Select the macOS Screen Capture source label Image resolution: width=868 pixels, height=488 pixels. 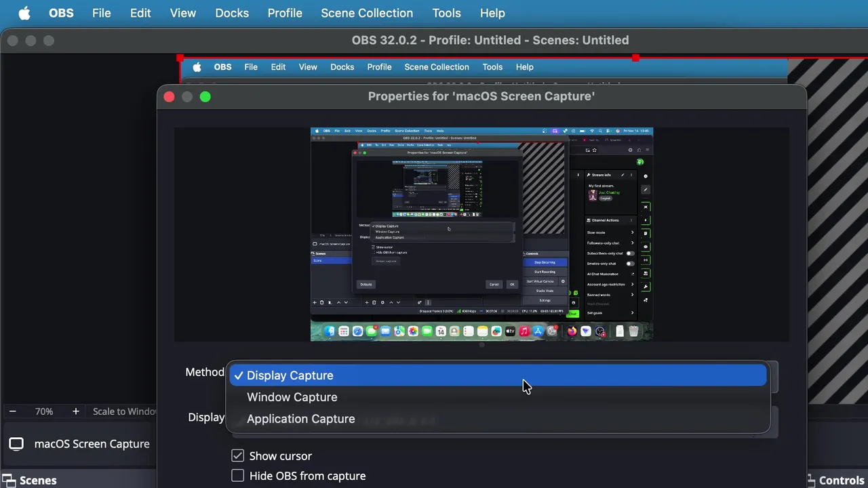(x=92, y=444)
